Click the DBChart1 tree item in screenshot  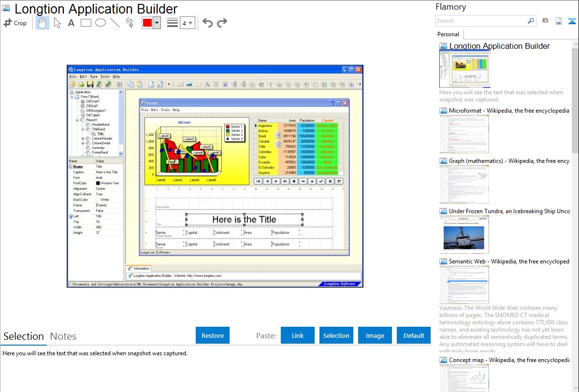93,101
